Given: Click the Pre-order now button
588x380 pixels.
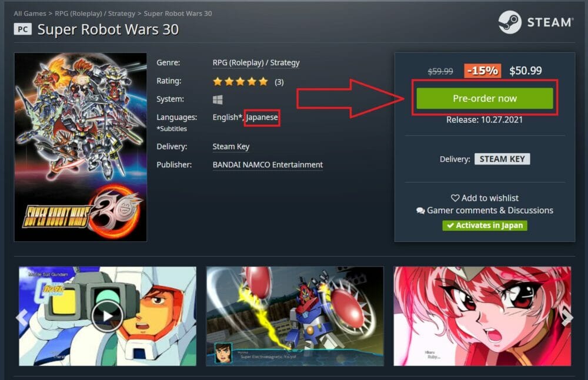Looking at the screenshot, I should [485, 98].
